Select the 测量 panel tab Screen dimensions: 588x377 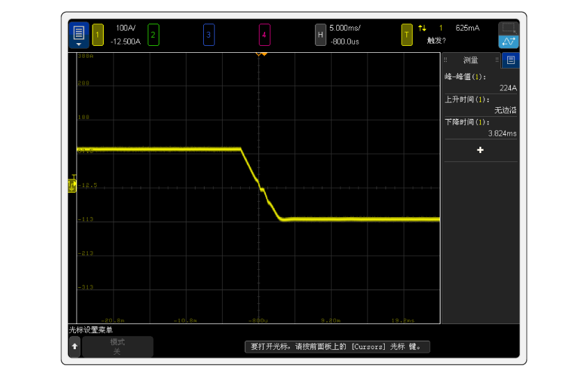tap(471, 61)
